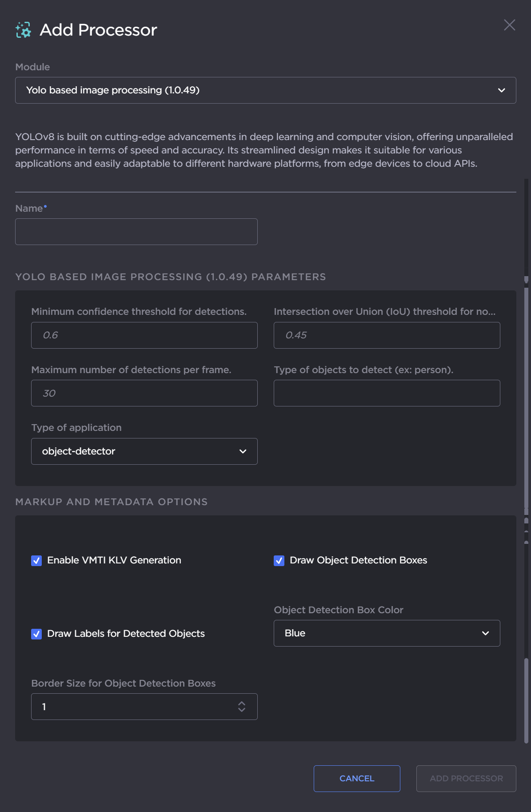Click the Add Processor button
Viewport: 531px width, 812px height.
pyautogui.click(x=466, y=779)
